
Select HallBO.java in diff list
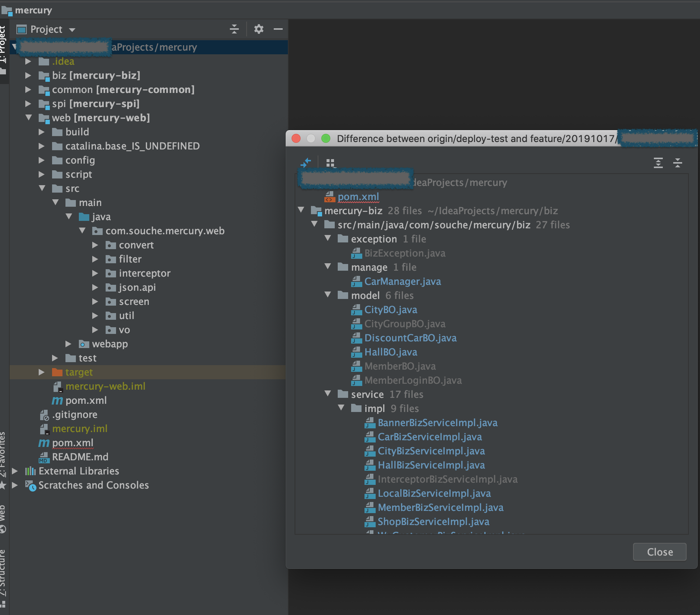391,352
